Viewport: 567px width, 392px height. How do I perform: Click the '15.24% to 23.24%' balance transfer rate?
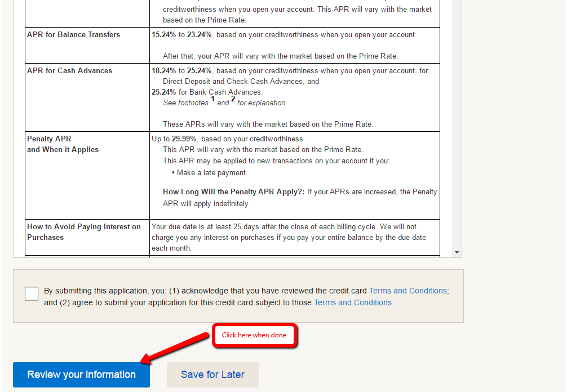[x=181, y=35]
